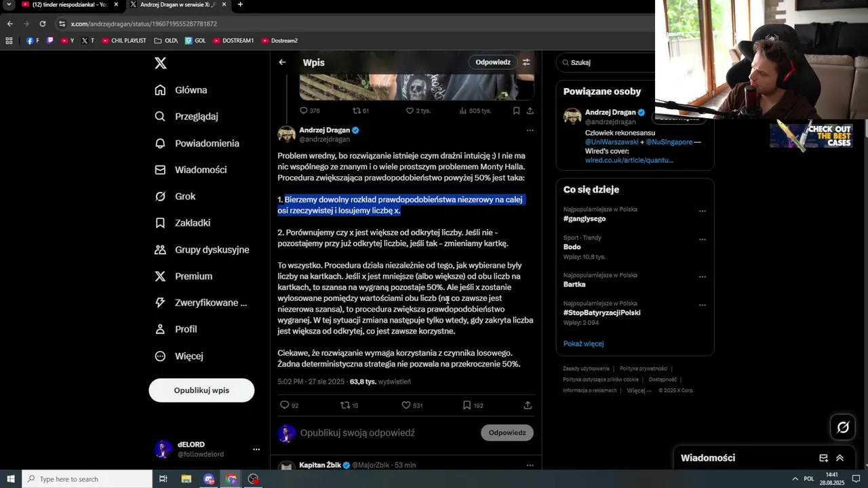Open the Główna home page
The image size is (868, 488).
pos(181,90)
